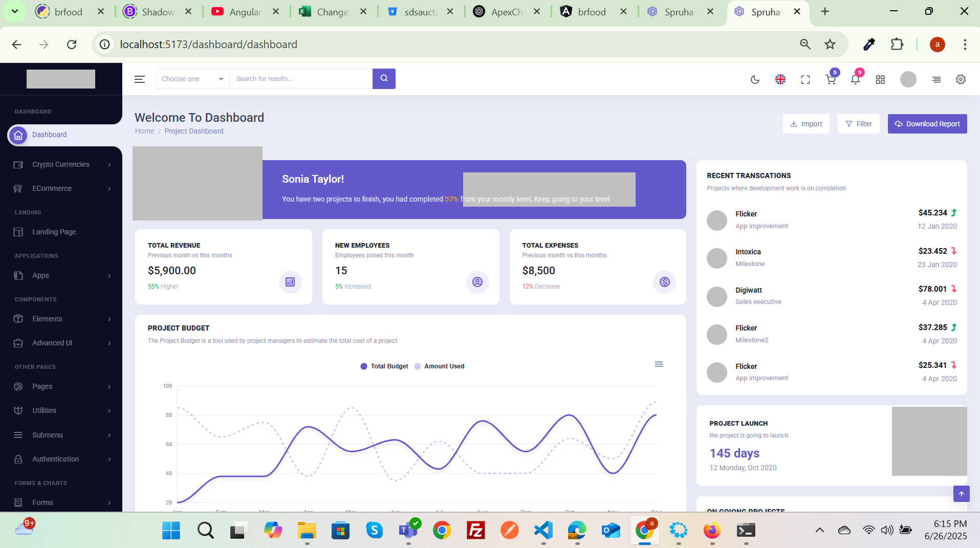Click scroll-to-top arrow button
980x548 pixels.
point(961,494)
